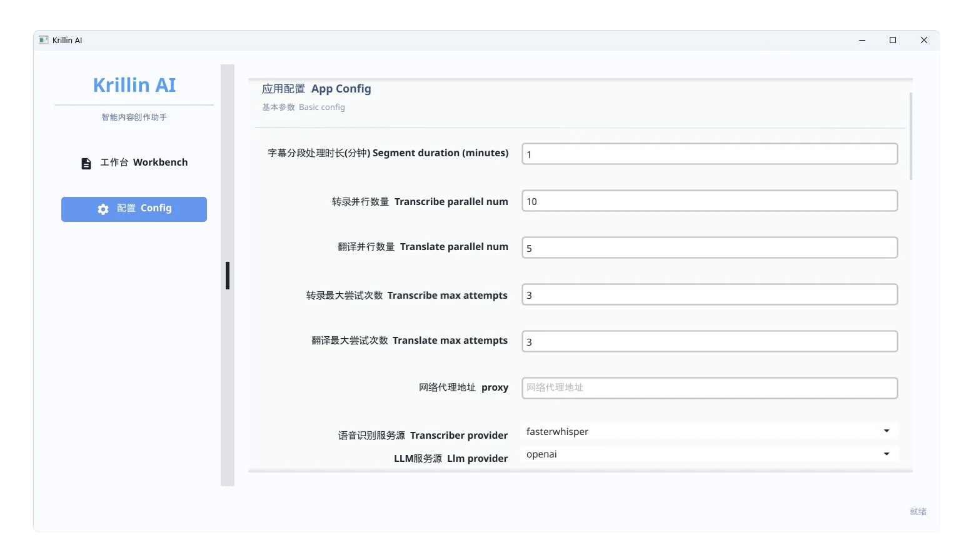The height and width of the screenshot is (560, 976).
Task: Click the Workbench document icon
Action: coord(86,163)
